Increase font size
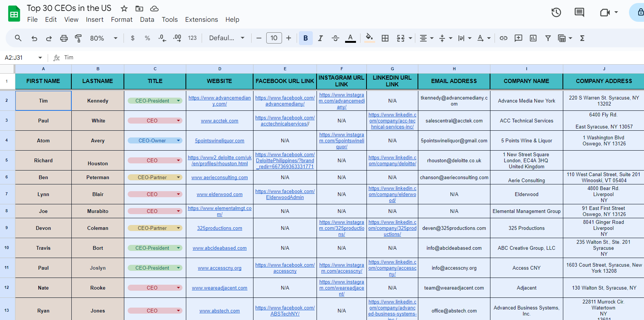644x320 pixels. click(x=288, y=38)
